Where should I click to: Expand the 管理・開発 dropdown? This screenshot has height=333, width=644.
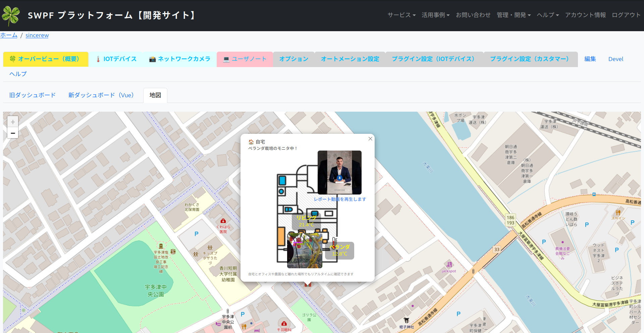513,15
